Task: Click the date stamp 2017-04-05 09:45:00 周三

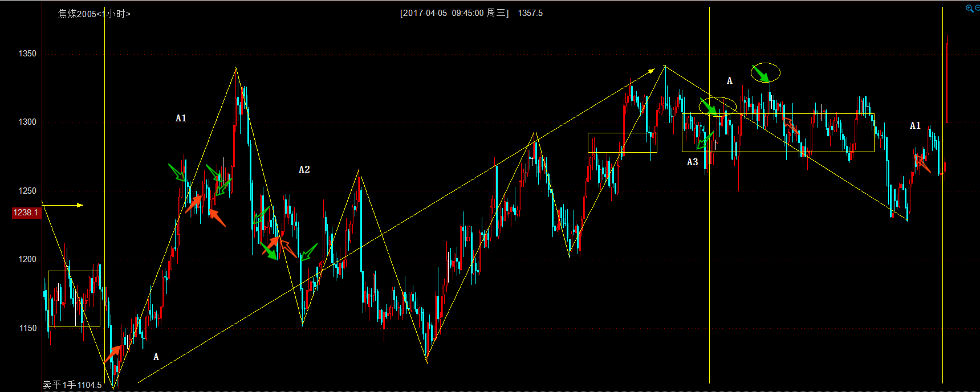Action: [x=454, y=13]
